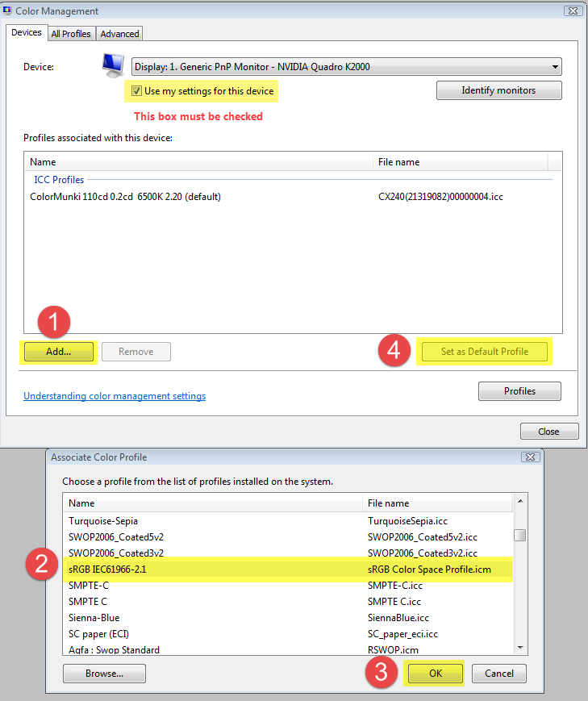Viewport: 588px width, 701px height.
Task: Click the Color Management title bar icon
Action: click(6, 10)
